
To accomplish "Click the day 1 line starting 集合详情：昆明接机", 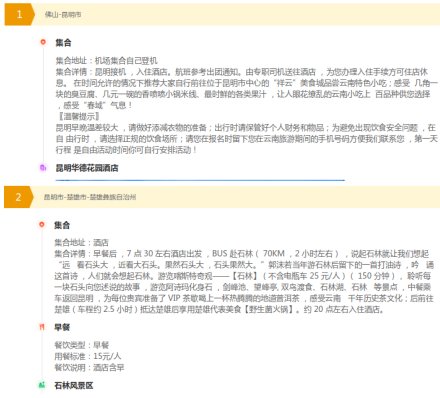I will (x=242, y=72).
